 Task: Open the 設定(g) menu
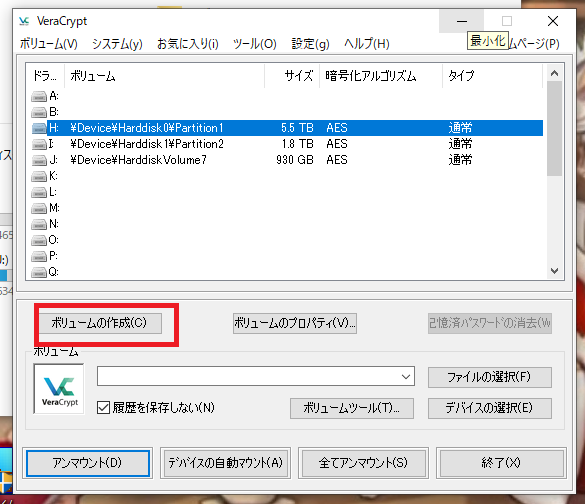310,44
